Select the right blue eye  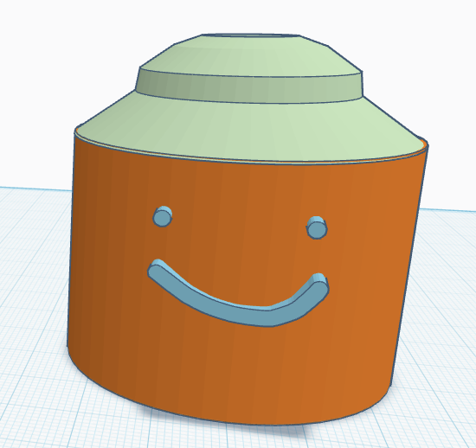tap(317, 227)
